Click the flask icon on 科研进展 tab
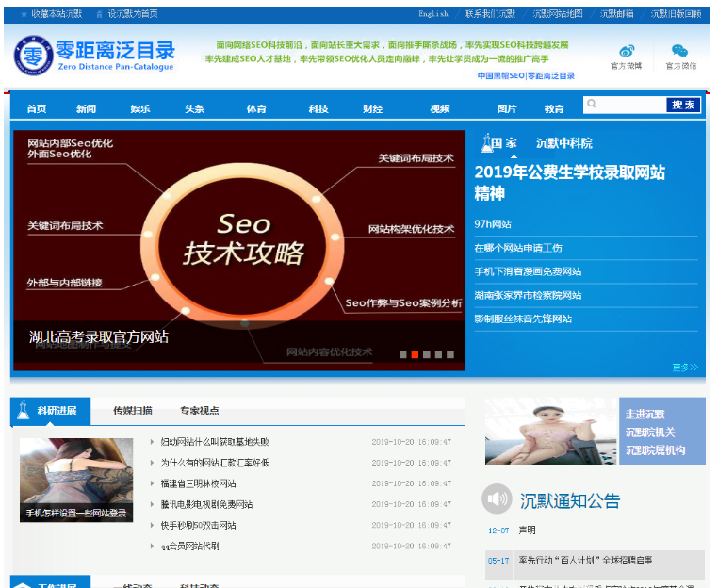Screen dimensions: 718x588 coord(24,410)
